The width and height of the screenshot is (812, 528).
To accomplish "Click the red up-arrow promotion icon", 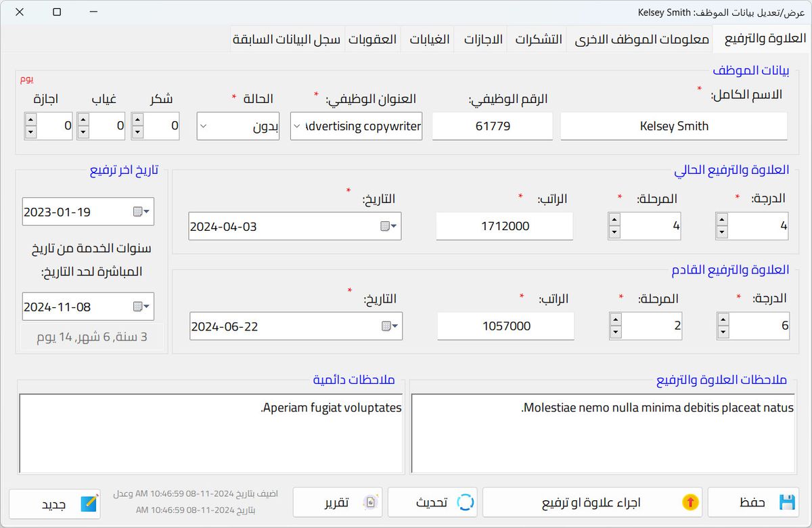I will pyautogui.click(x=690, y=502).
